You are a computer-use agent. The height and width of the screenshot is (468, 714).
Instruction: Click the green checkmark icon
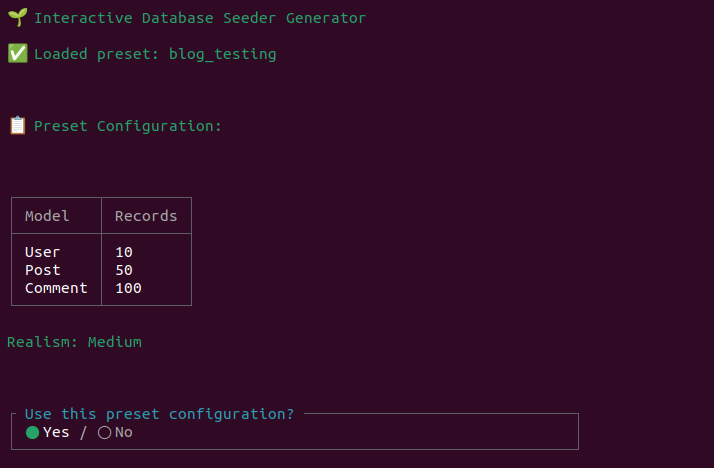(17, 54)
